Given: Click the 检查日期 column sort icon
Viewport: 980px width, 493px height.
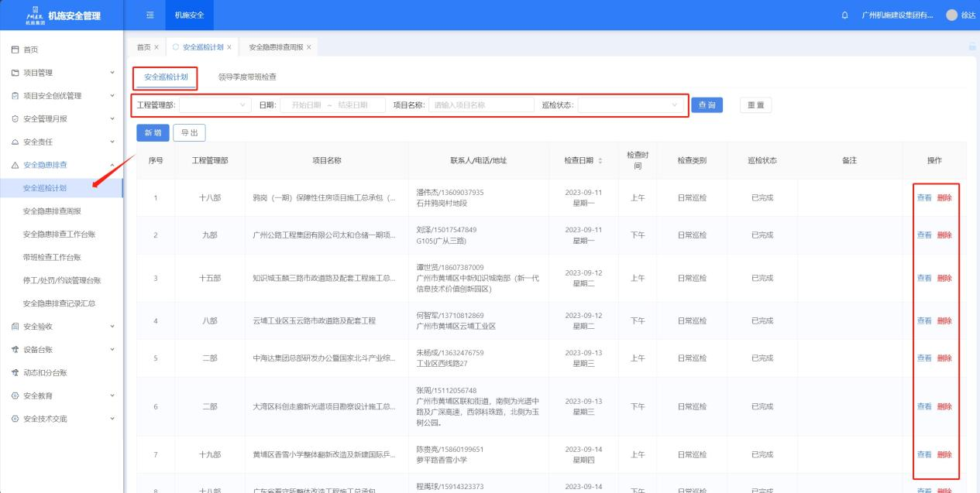Looking at the screenshot, I should click(x=600, y=161).
